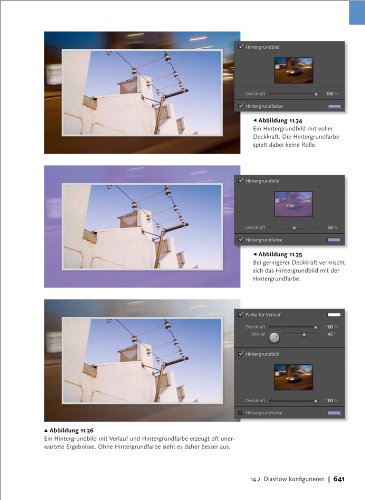This screenshot has width=365, height=500.
Task: Click the slide preview with purple background
Action: click(142, 227)
